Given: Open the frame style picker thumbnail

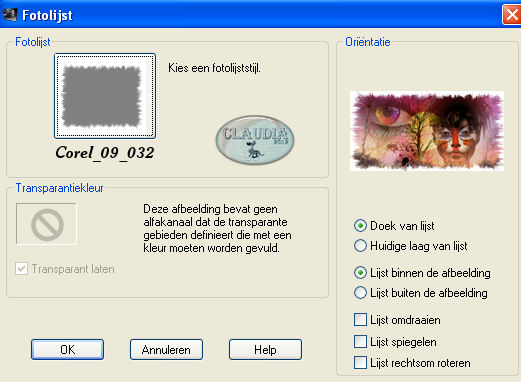Looking at the screenshot, I should click(105, 96).
